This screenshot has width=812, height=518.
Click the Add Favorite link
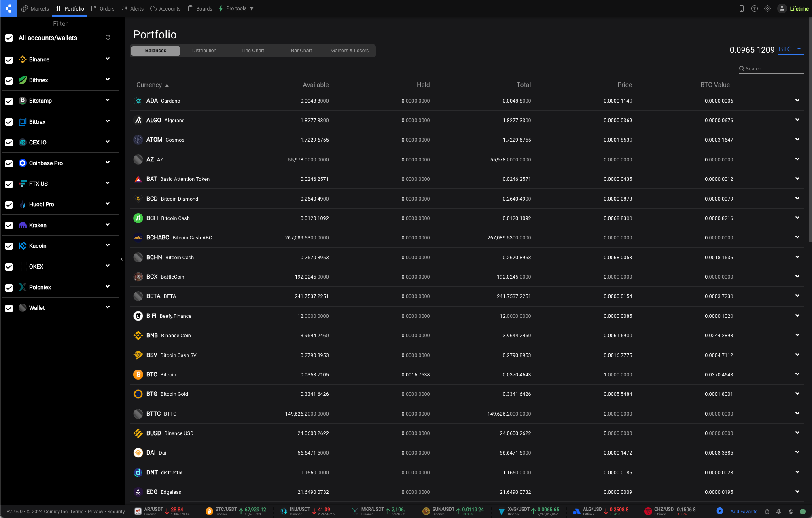(744, 512)
